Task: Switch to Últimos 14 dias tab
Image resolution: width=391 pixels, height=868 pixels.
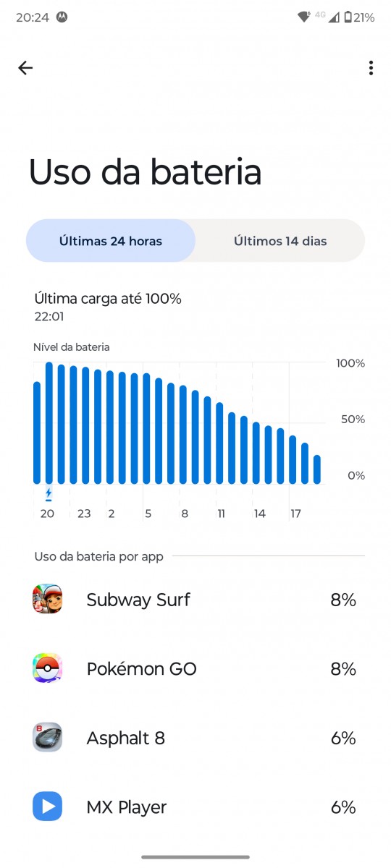Action: tap(280, 241)
